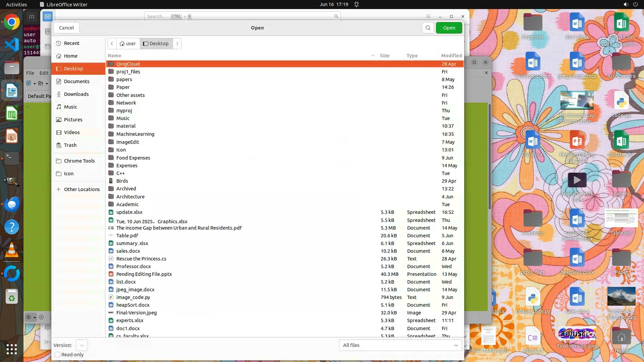644x362 pixels.
Task: Cancel the Open dialog
Action: pyautogui.click(x=66, y=28)
